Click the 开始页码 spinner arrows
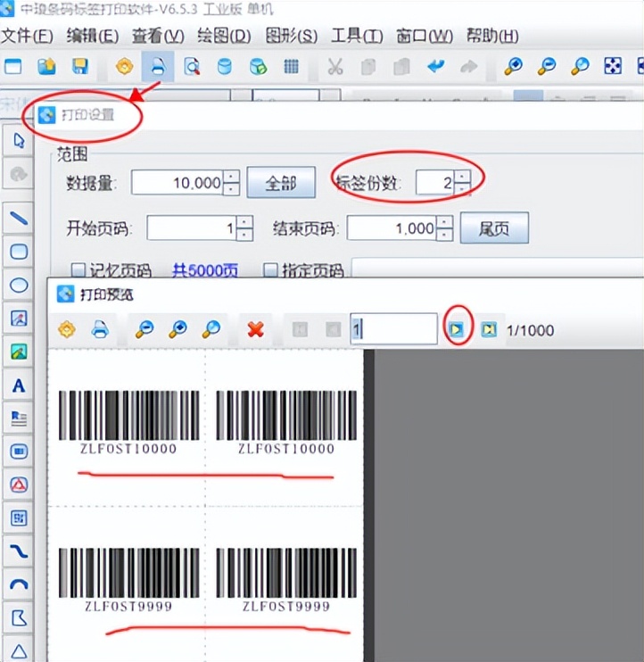Screen dimensions: 644x662 click(x=244, y=228)
